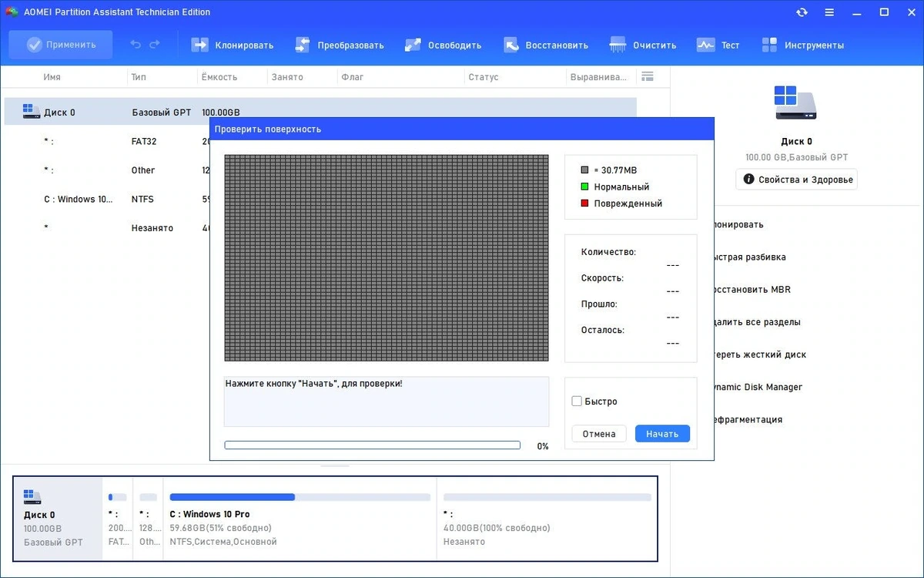Click Стереть жесткий диск option

[759, 355]
